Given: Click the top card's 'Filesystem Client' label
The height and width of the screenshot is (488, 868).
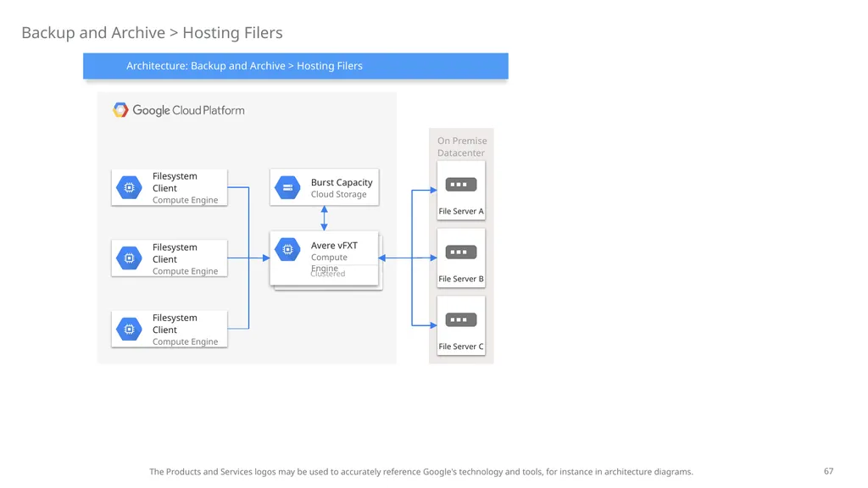Looking at the screenshot, I should point(175,182).
